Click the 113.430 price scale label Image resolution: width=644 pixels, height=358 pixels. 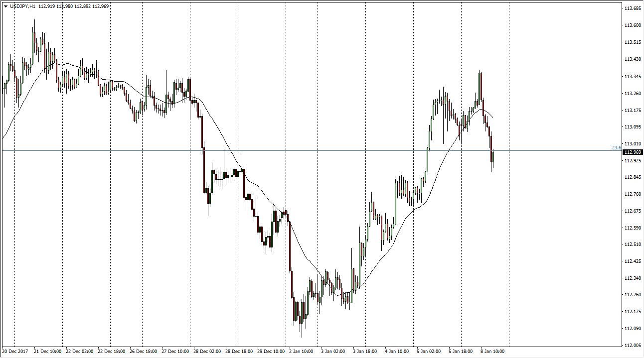click(632, 59)
